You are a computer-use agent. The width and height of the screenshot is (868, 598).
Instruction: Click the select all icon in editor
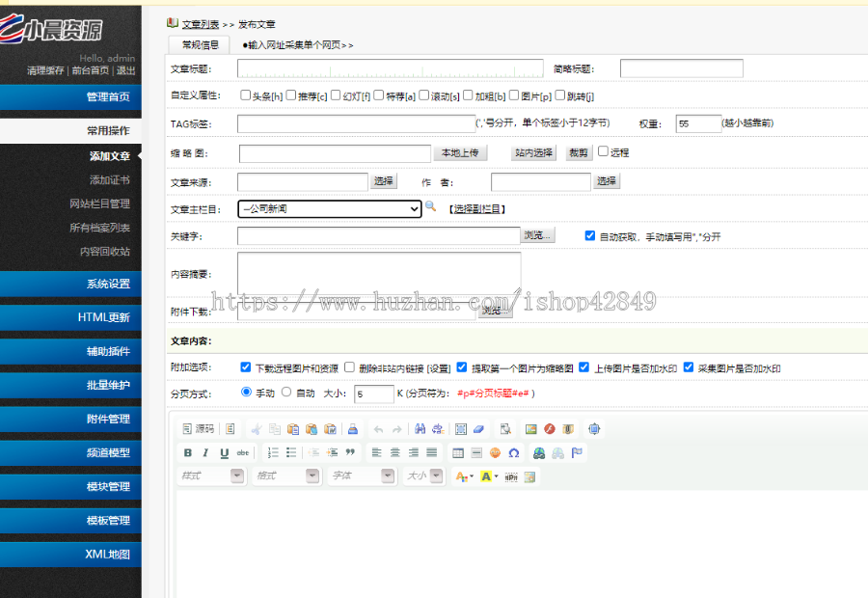[x=461, y=429]
